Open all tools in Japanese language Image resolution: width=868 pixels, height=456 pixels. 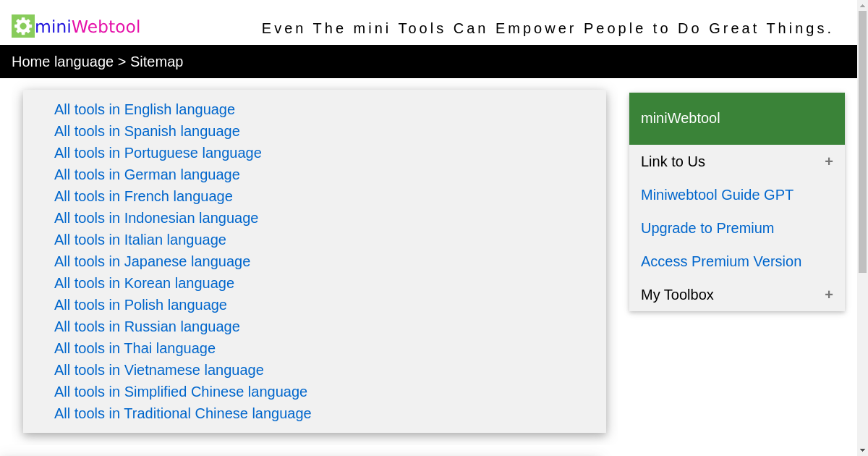pyautogui.click(x=152, y=261)
